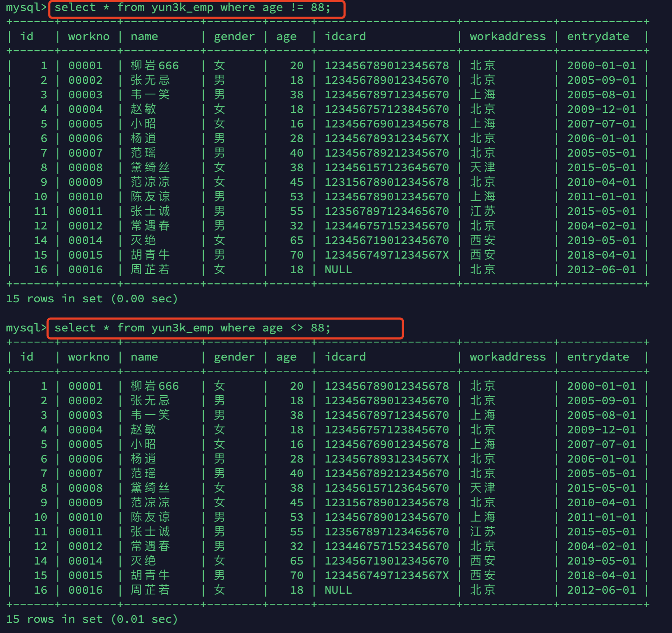The width and height of the screenshot is (672, 633).
Task: Click entrydate '2012-06-01' in the <> result table
Action: [x=601, y=590]
